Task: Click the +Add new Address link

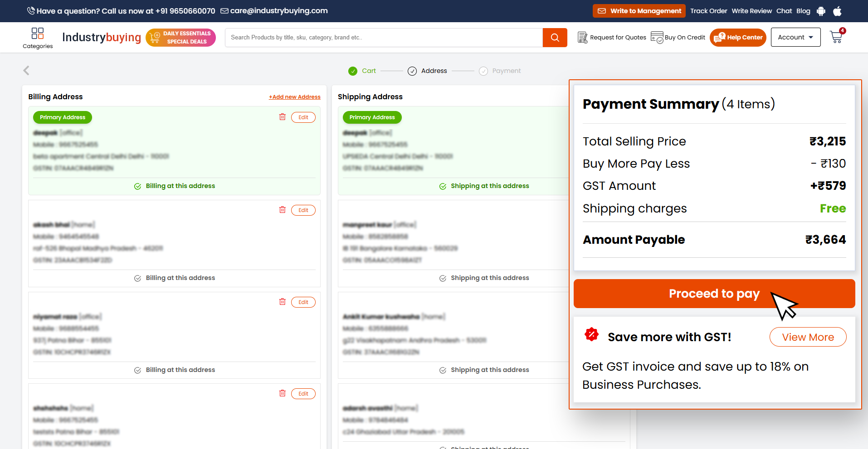Action: (x=294, y=97)
